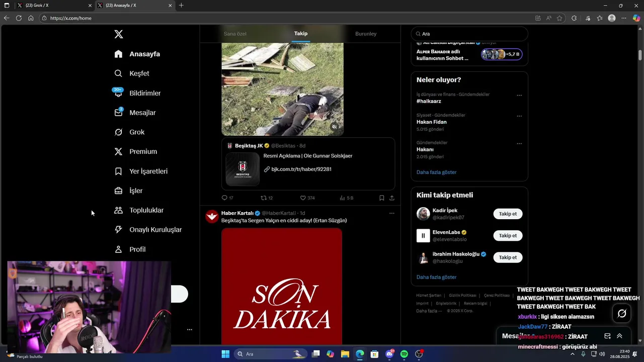Screen dimensions: 644x362
Task: Compose a new message in Mesajlar drawer
Action: (607, 336)
